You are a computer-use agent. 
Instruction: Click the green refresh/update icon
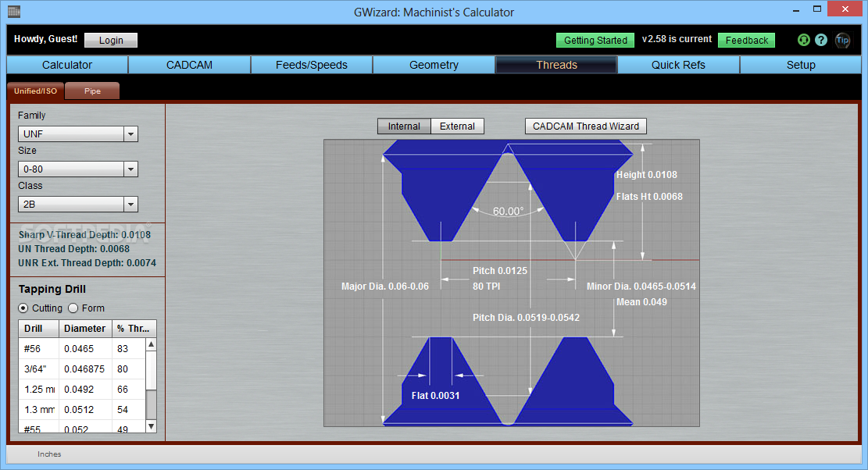coord(804,40)
